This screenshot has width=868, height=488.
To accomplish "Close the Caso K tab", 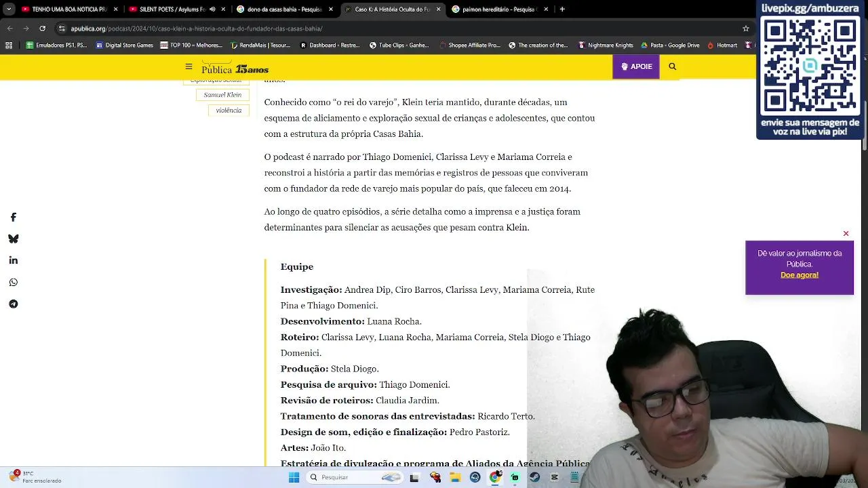I will tap(438, 9).
